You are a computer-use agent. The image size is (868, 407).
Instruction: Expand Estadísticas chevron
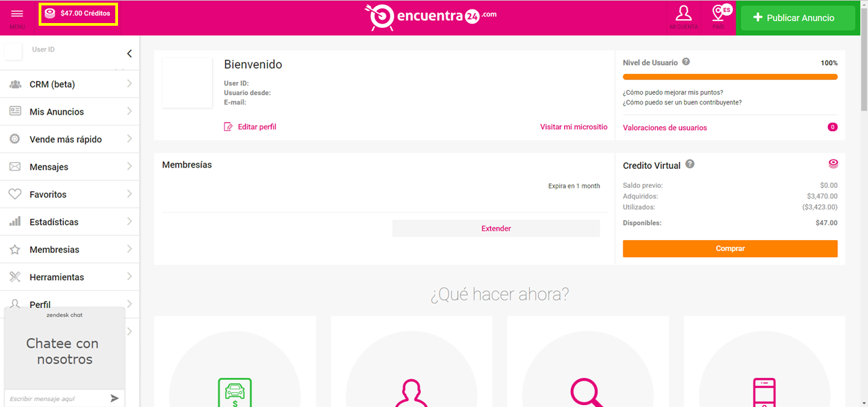(129, 222)
